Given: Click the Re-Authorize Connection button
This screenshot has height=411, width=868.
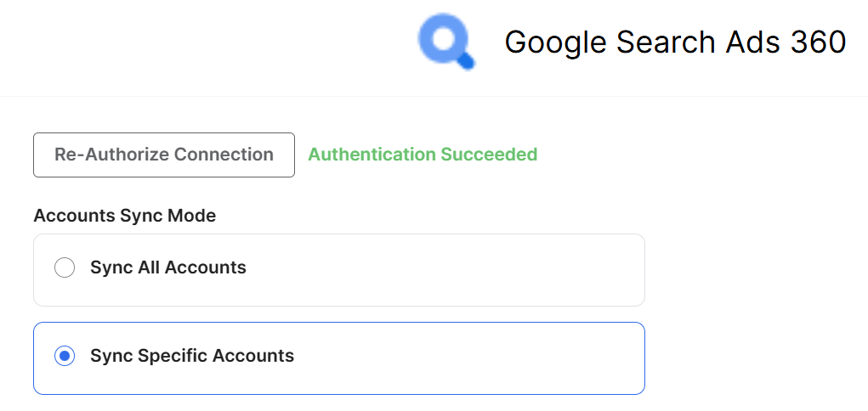Looking at the screenshot, I should click(164, 155).
